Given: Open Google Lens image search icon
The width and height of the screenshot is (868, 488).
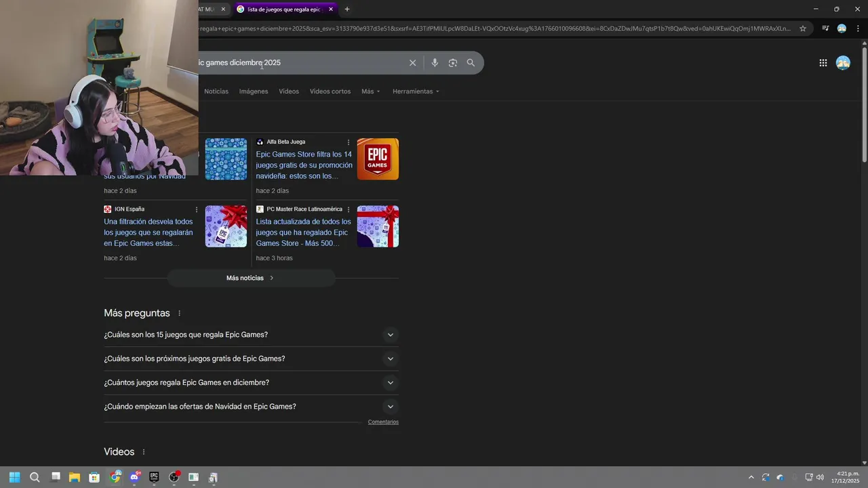Looking at the screenshot, I should coord(452,63).
